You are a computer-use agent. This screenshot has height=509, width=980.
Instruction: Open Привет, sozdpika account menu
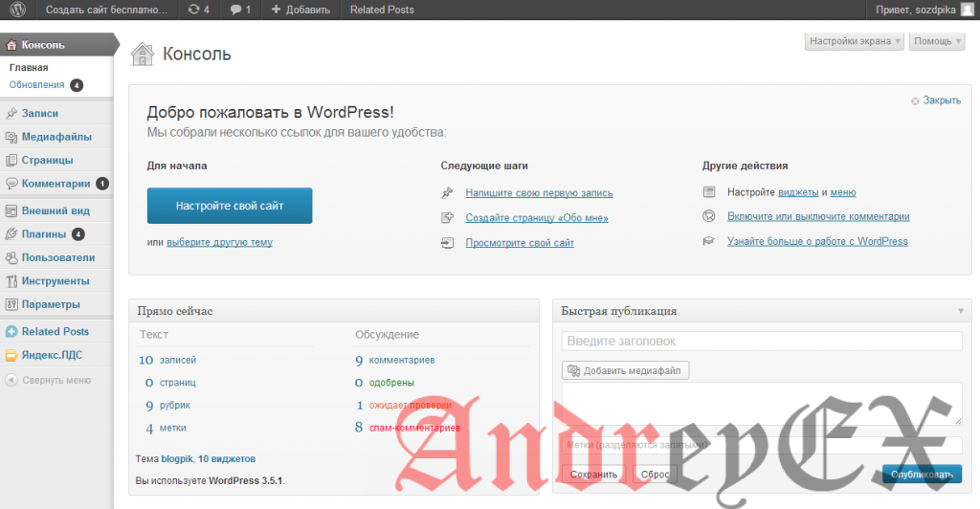[x=925, y=10]
